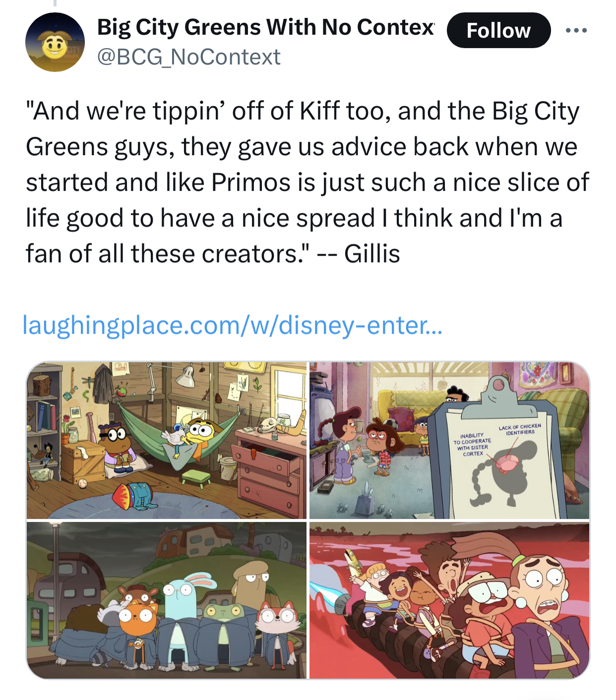Open the three-dot more options menu
Viewport: 616px width, 700px height.
tap(576, 30)
